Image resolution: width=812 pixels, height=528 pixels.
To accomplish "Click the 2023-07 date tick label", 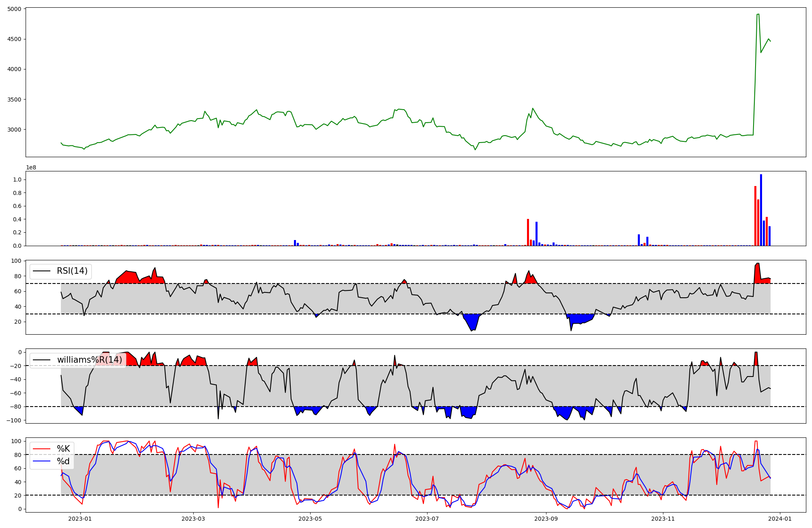I will click(427, 519).
